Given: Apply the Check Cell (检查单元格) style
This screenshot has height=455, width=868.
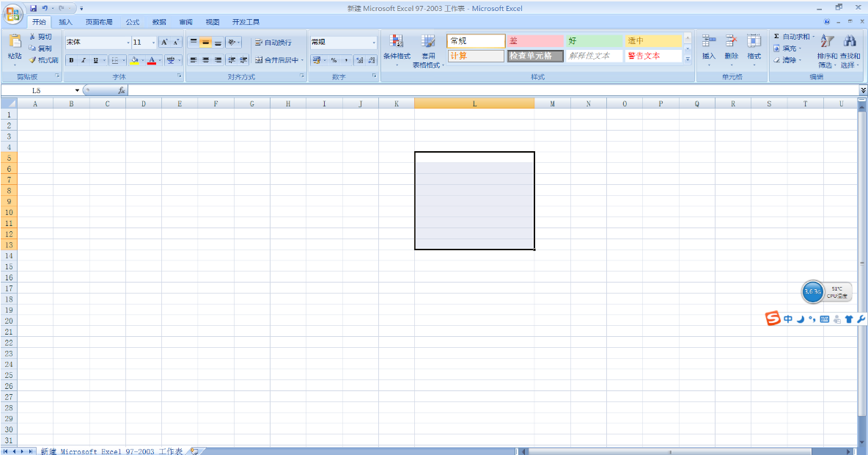Looking at the screenshot, I should pos(535,56).
